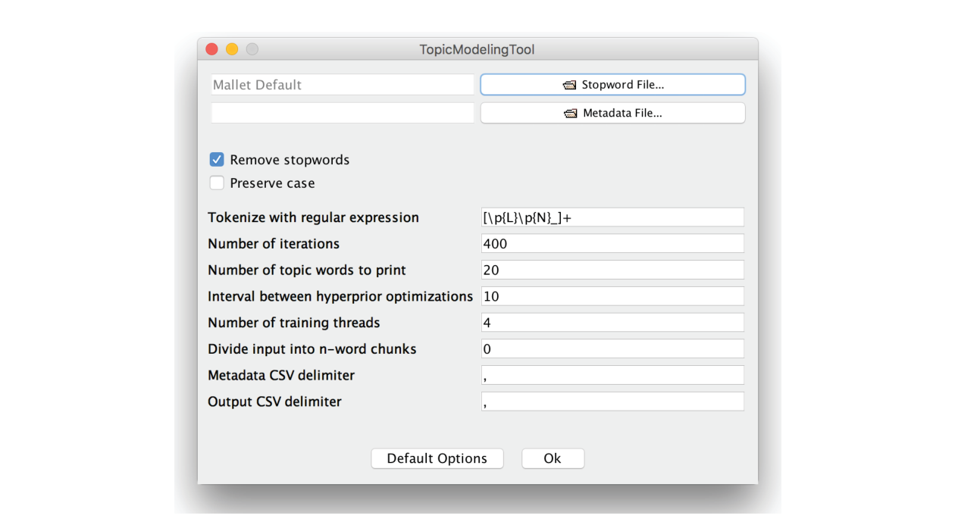Click the Metadata CSV delimiter field
Viewport: 980px width, 528px height.
(612, 375)
